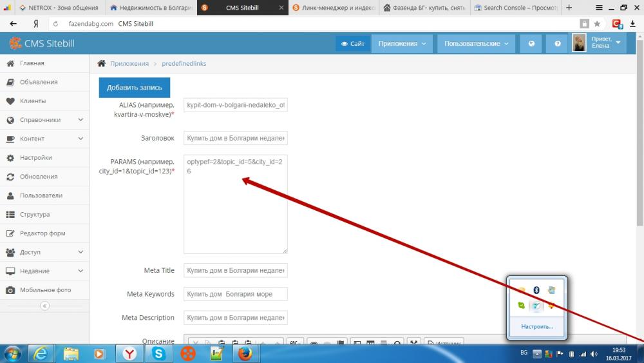Click the globe icon in header
The image size is (644, 363).
click(x=531, y=44)
